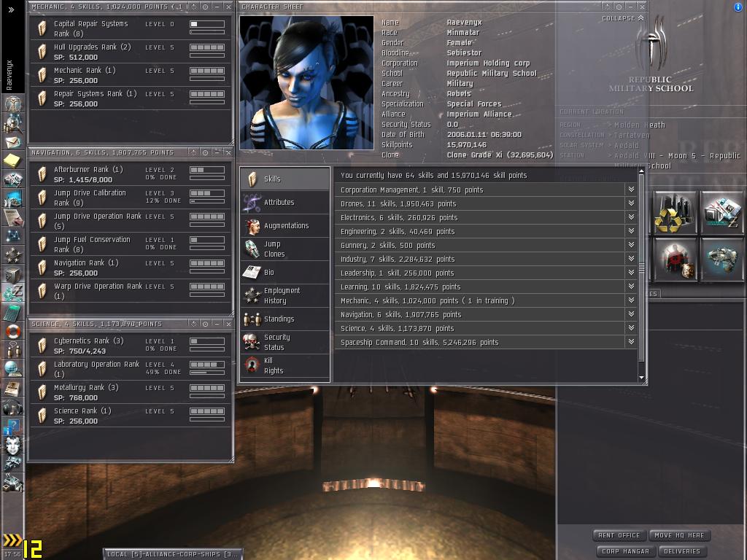This screenshot has height=560, width=747.
Task: Click the Hull Upgrades skill book icon
Action: [x=42, y=52]
